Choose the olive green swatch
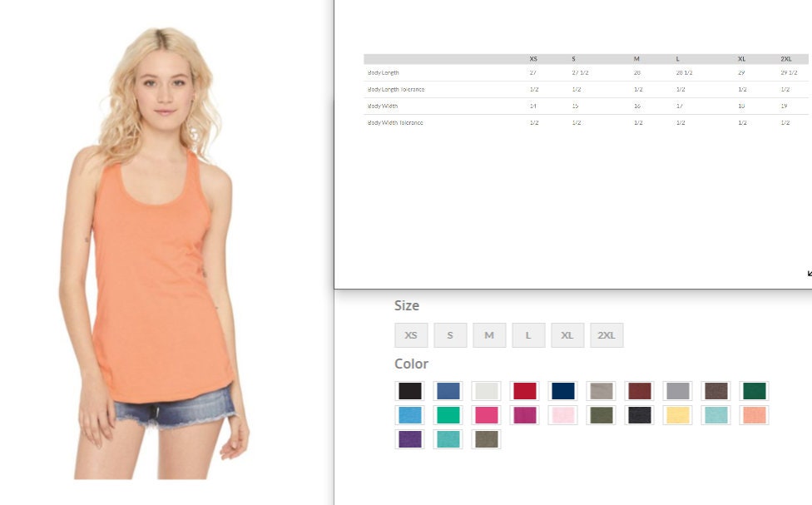The image size is (812, 505). click(x=602, y=415)
